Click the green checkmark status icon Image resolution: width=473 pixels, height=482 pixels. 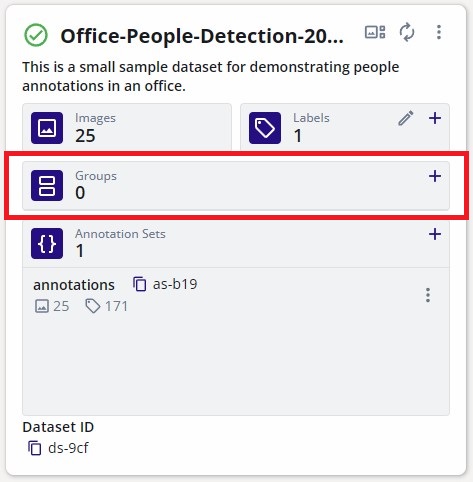[x=36, y=35]
